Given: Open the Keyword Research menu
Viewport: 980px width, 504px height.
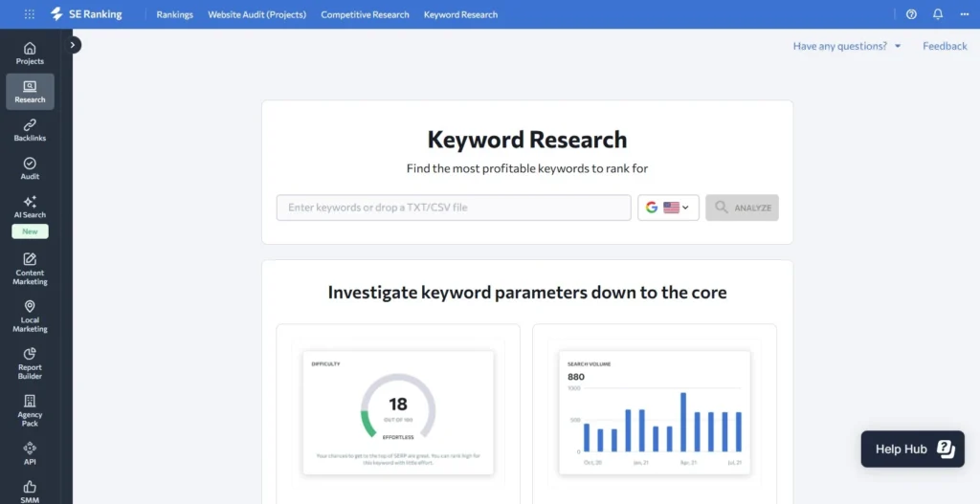Looking at the screenshot, I should [460, 14].
